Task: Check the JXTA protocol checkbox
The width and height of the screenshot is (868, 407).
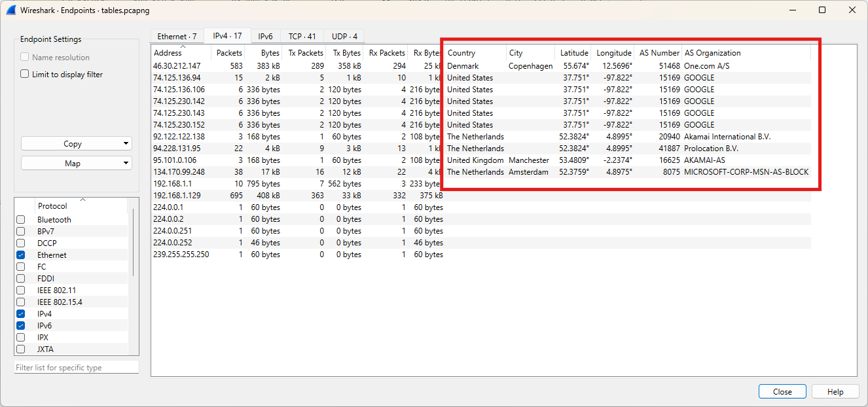Action: coord(21,349)
